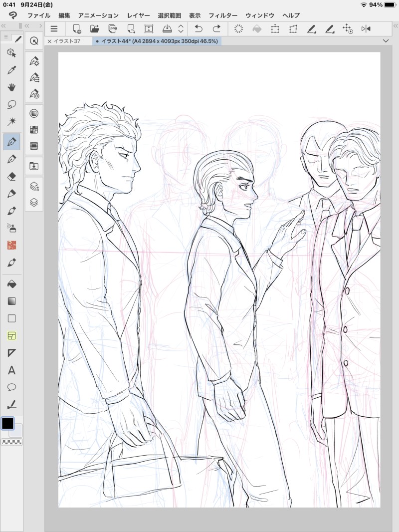Select the Airbrush spray tool
The height and width of the screenshot is (532, 399).
click(x=11, y=228)
